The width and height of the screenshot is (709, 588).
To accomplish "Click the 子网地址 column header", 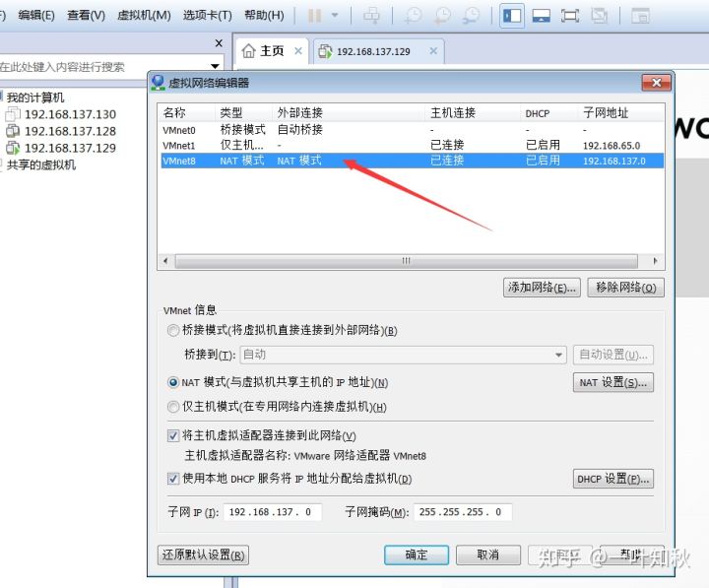I will point(621,112).
